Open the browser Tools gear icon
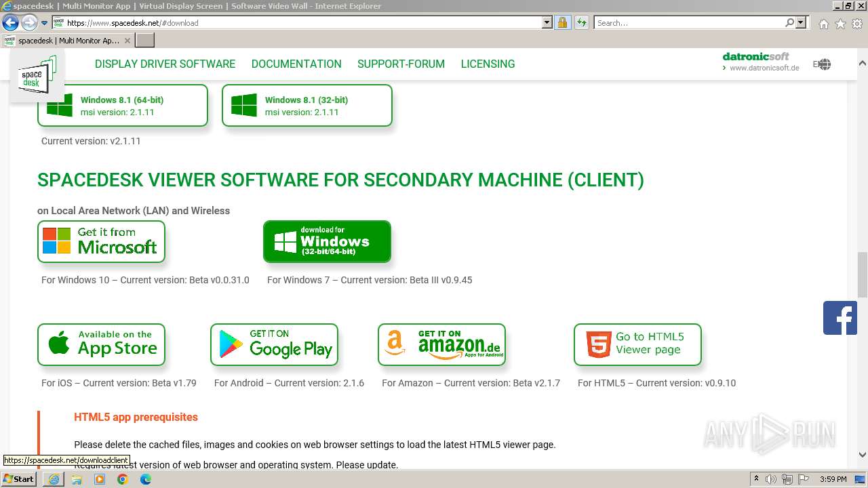Viewport: 868px width, 488px height. coord(857,23)
